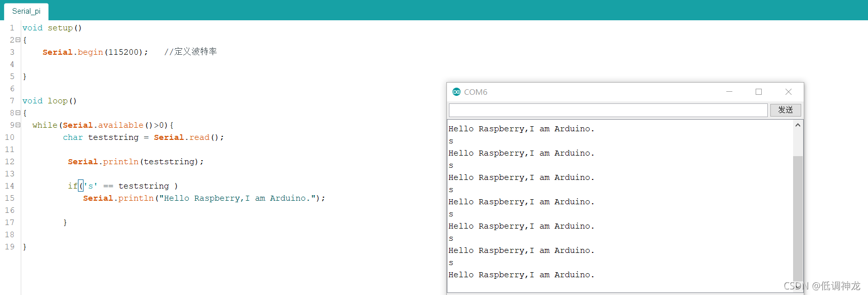The image size is (868, 295).
Task: Click the Serial.begin(115200) statement
Action: [x=95, y=52]
